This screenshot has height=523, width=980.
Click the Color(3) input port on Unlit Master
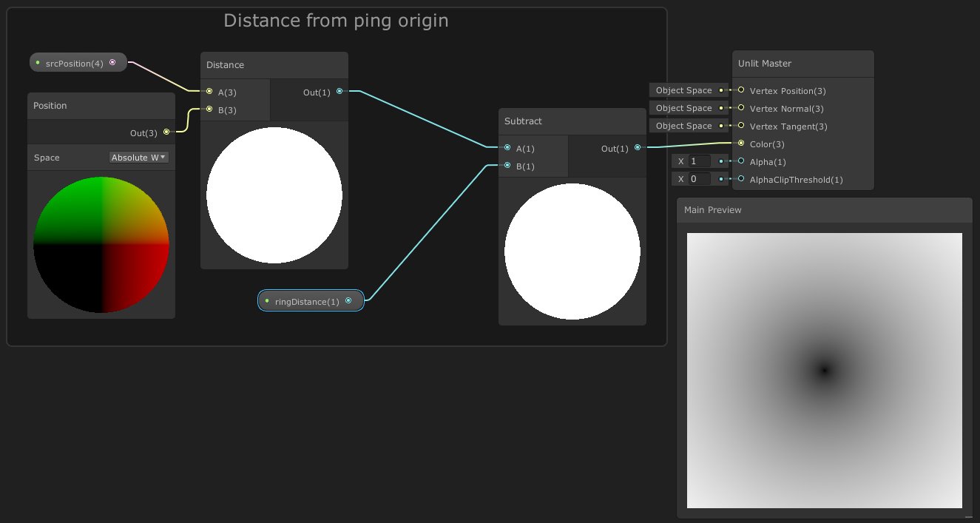(741, 144)
